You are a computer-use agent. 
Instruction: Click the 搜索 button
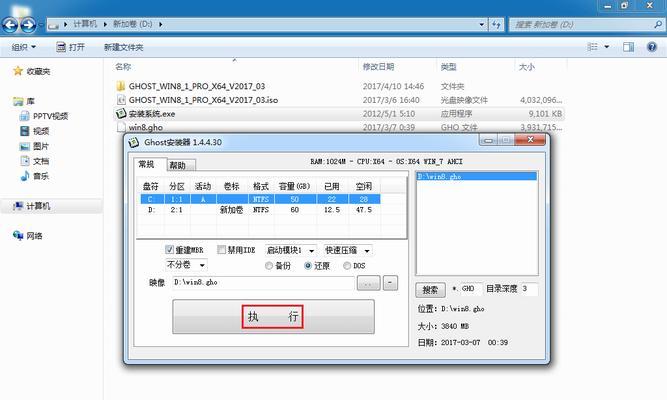[x=430, y=290]
